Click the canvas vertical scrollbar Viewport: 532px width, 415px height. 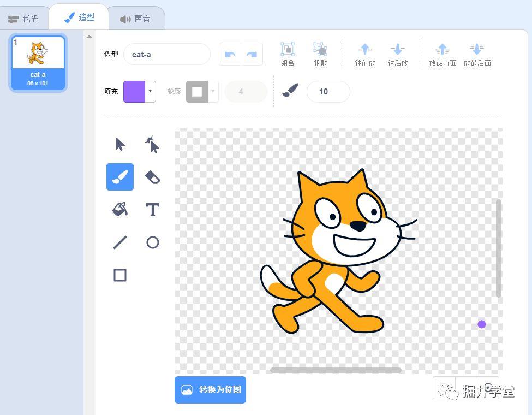pyautogui.click(x=498, y=248)
